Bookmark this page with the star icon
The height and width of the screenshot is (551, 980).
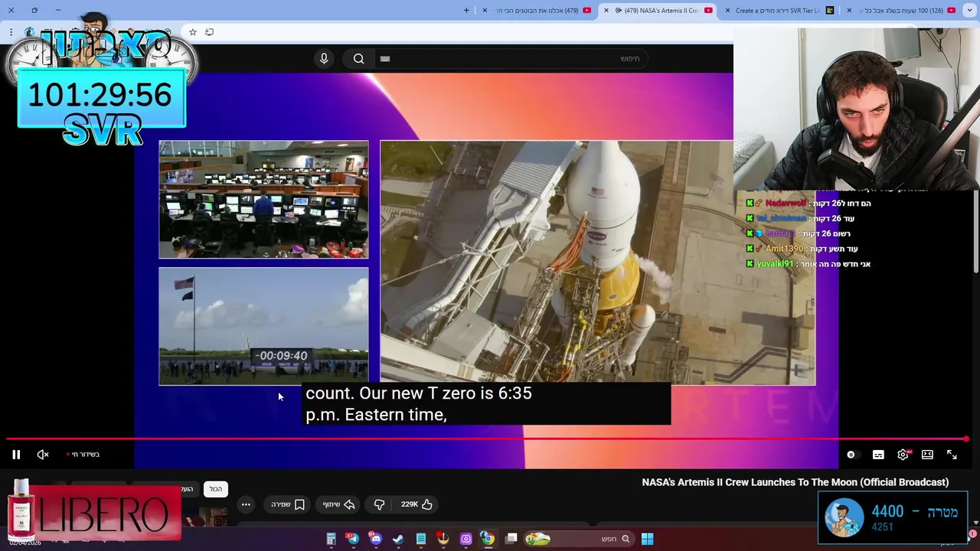(x=193, y=32)
